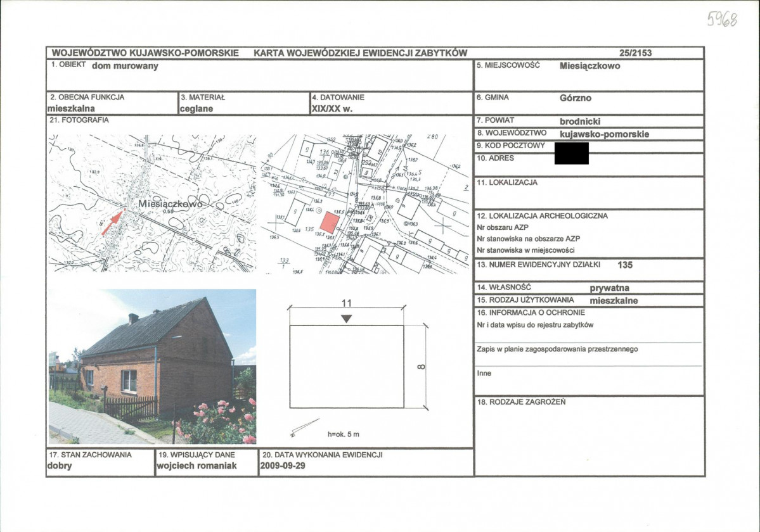This screenshot has height=532, width=760.
Task: Click the 'Miesiączkowo' label on topographic map
Action: click(170, 204)
